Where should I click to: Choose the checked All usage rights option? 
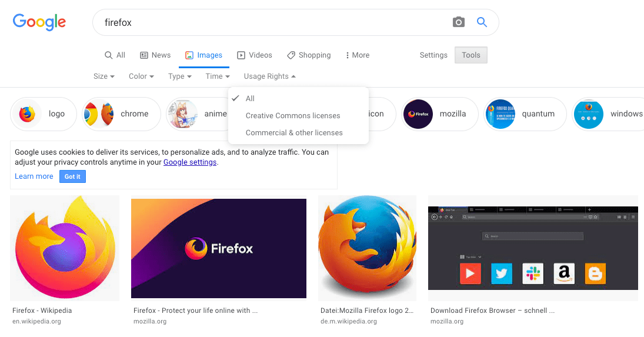point(250,99)
